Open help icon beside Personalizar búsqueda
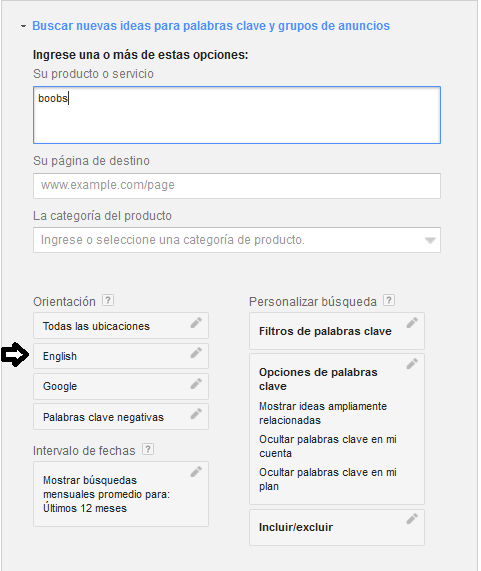Viewport: 481px width, 571px height. point(389,300)
